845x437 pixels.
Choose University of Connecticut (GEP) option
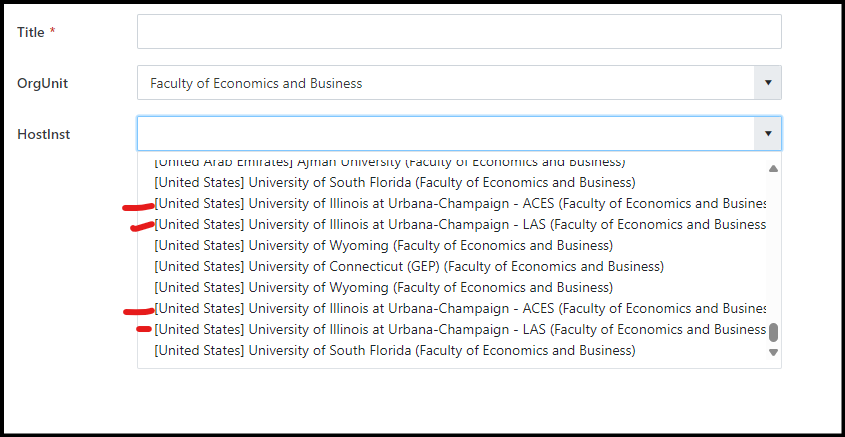pos(409,267)
